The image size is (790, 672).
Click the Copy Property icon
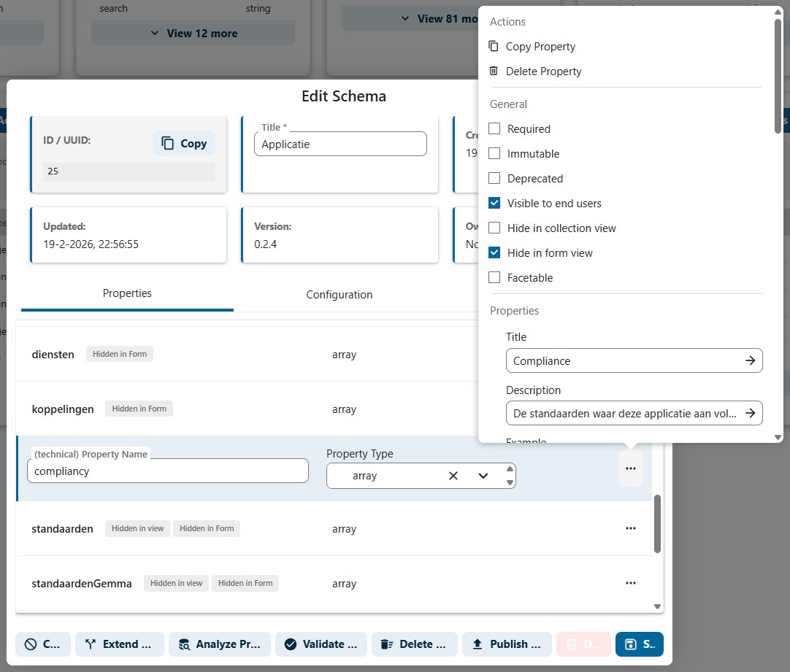coord(494,47)
